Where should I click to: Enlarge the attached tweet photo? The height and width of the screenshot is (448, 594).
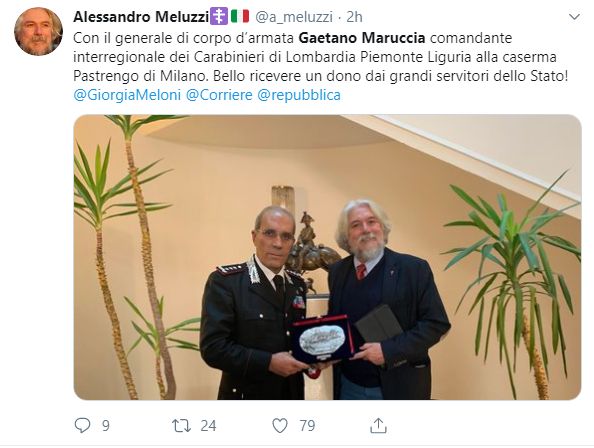point(327,257)
